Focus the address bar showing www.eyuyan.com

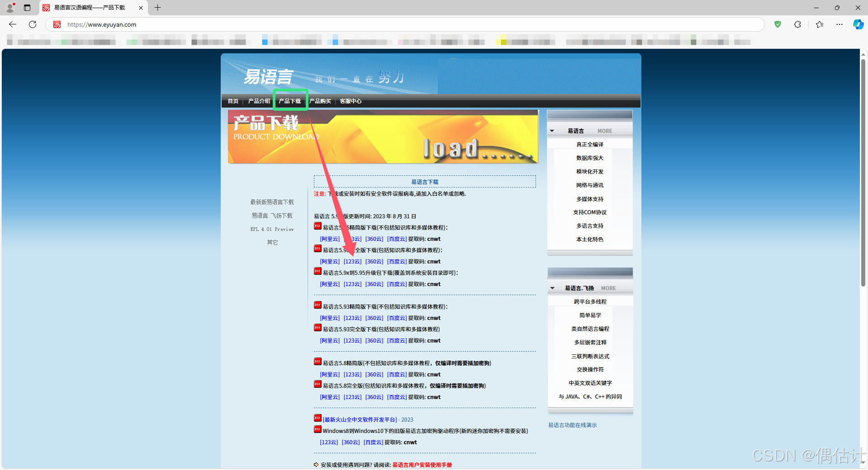click(405, 24)
